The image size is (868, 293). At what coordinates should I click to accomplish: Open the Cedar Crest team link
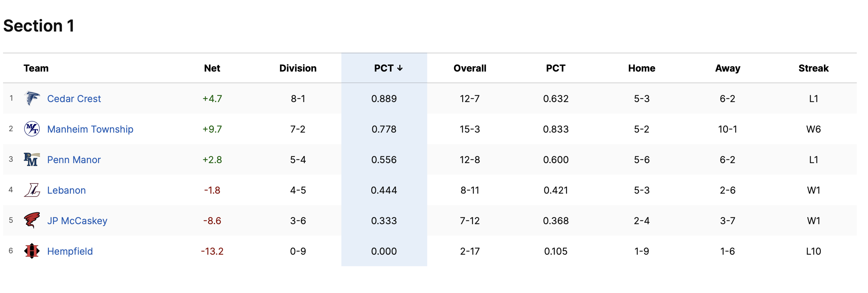coord(74,99)
